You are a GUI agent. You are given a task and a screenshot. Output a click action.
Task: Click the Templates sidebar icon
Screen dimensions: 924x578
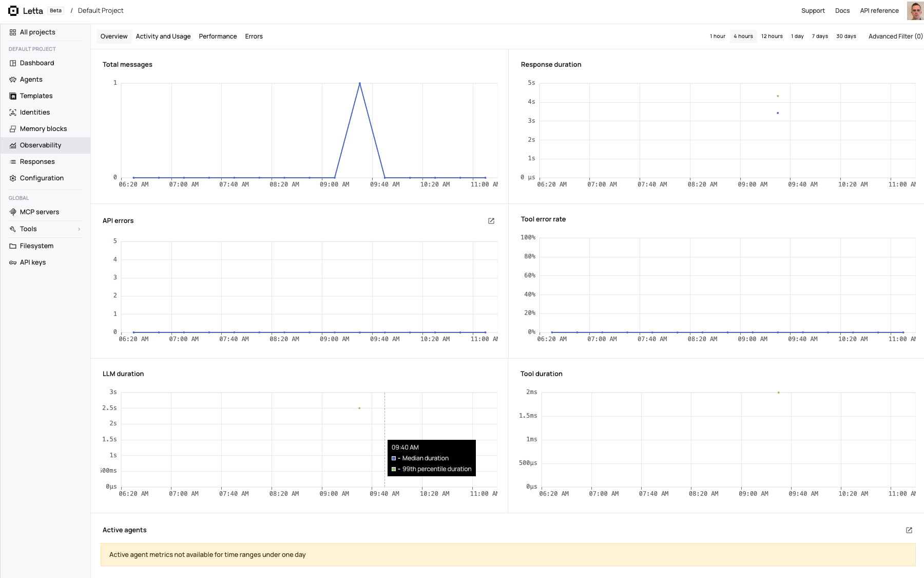point(13,96)
